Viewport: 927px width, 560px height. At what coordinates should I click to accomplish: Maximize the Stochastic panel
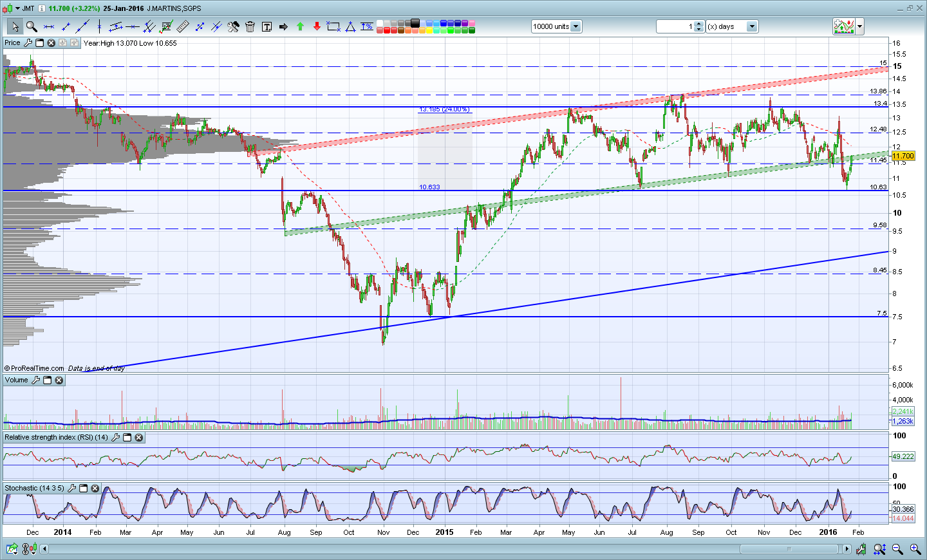[x=83, y=489]
